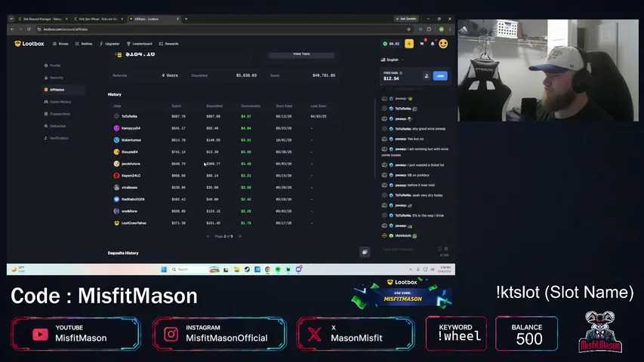Viewport: 644px width, 362px height.
Task: Reload the Lootbox page
Action: click(29, 29)
